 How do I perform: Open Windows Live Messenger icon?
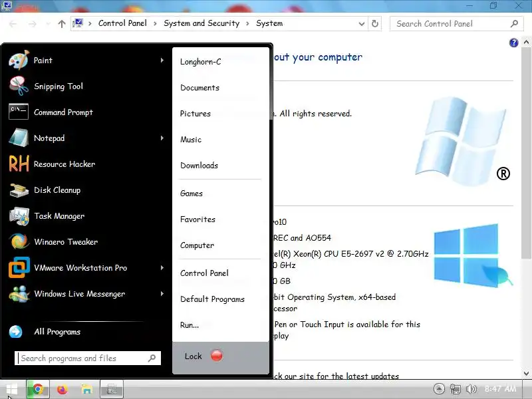[x=19, y=293]
